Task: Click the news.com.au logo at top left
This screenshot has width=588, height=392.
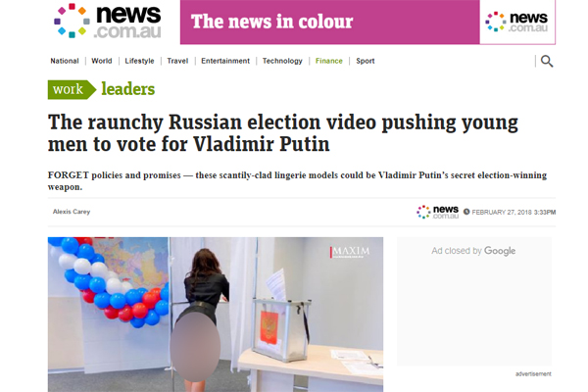Action: tap(108, 21)
